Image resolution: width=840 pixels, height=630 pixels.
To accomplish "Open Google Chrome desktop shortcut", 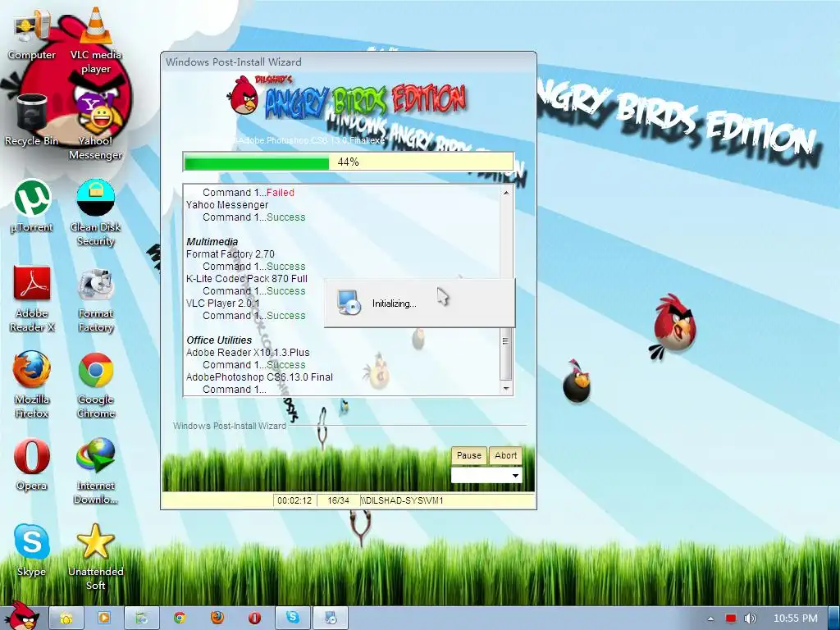I will click(95, 386).
